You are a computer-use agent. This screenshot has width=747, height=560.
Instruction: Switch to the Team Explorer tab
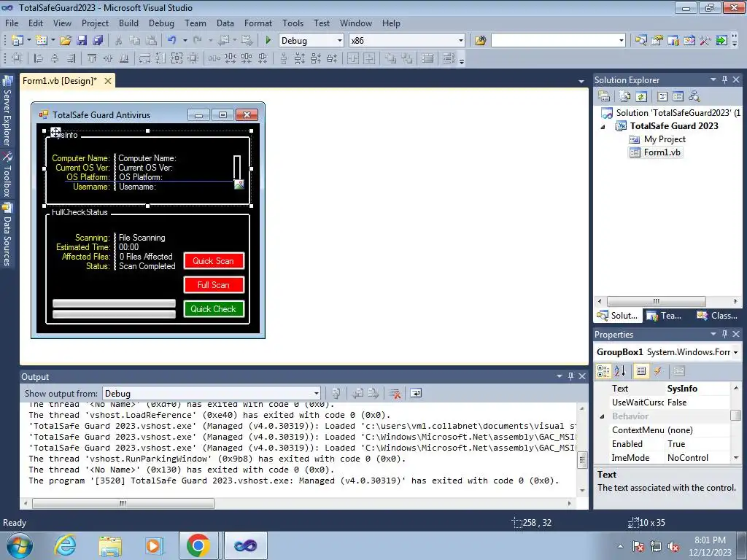tap(665, 315)
